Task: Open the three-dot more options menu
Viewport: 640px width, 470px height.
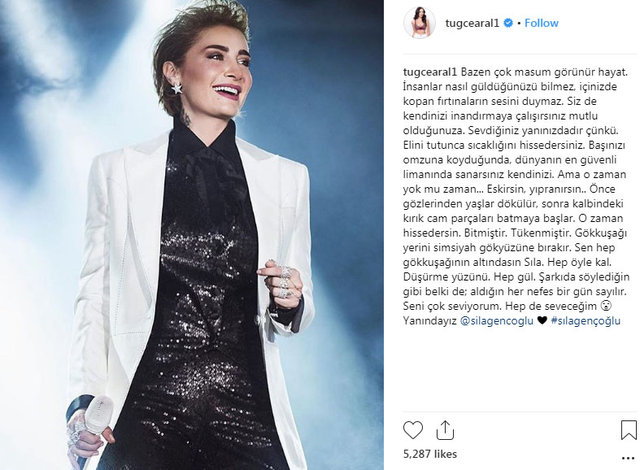Action: 628,459
